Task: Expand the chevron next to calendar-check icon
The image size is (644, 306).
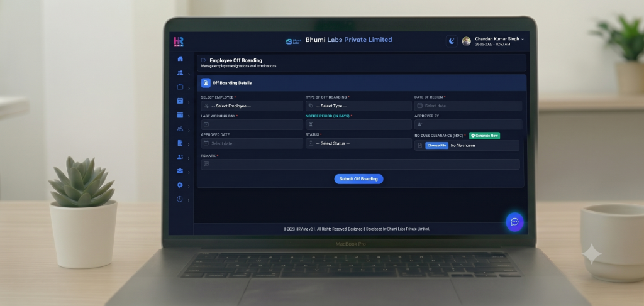Action: click(x=189, y=102)
